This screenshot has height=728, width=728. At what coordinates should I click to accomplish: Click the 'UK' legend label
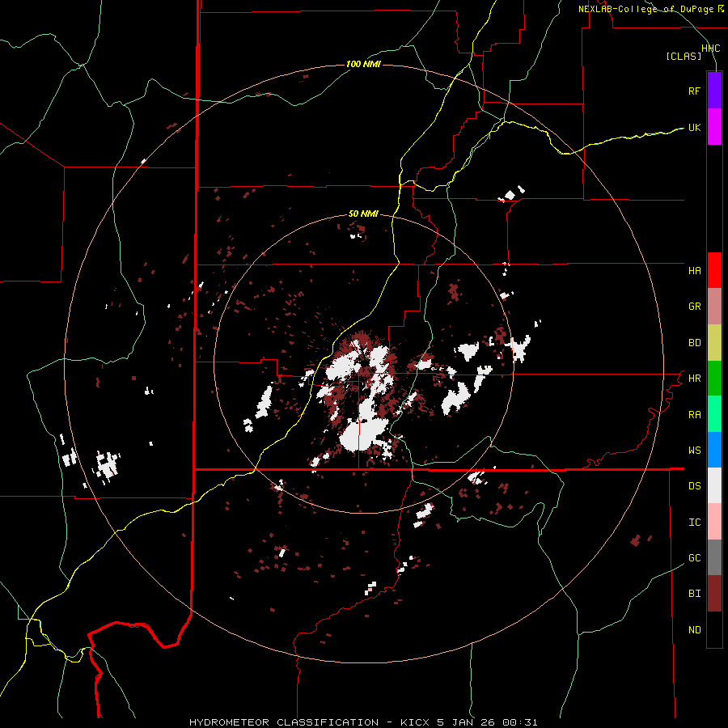point(694,127)
